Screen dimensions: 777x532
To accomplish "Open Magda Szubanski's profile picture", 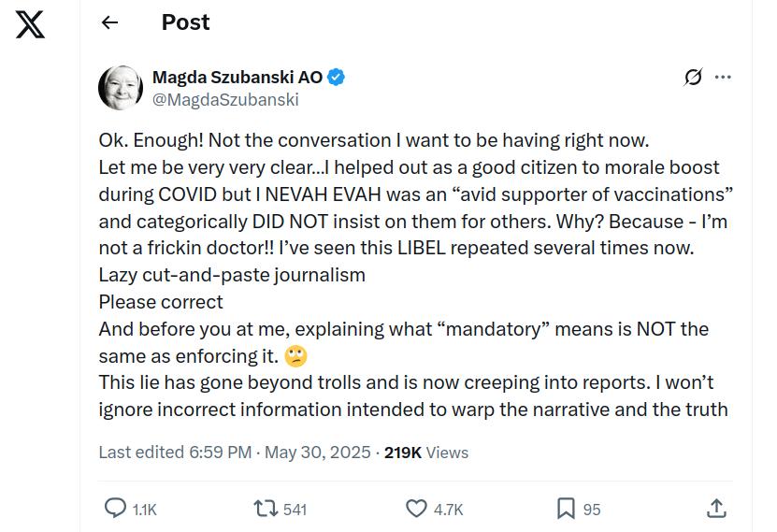I will click(121, 88).
